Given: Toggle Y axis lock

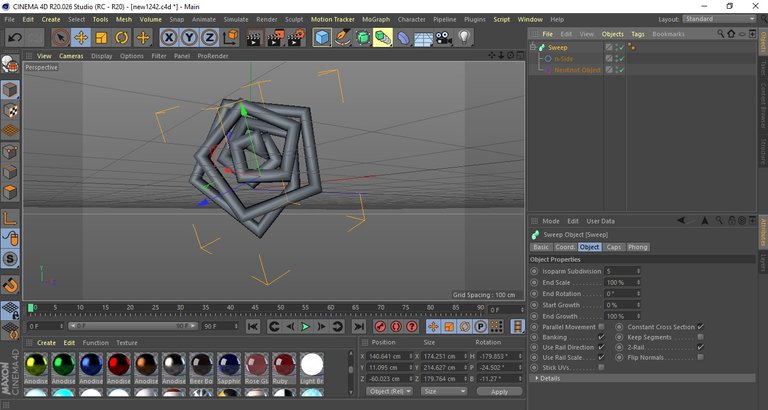Looking at the screenshot, I should 189,38.
